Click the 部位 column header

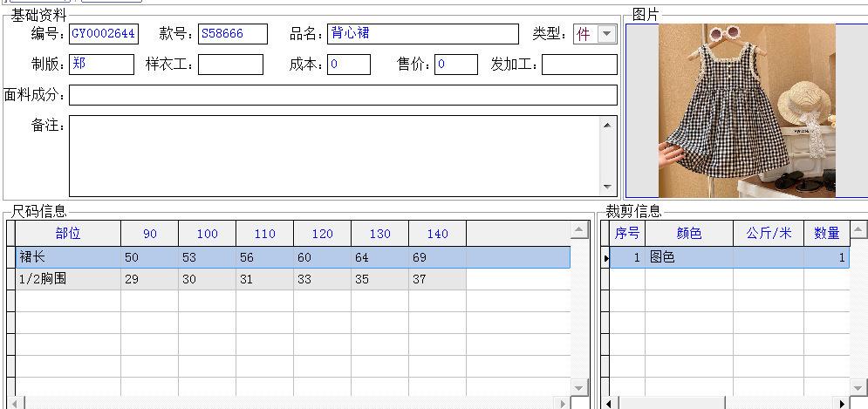[x=67, y=234]
